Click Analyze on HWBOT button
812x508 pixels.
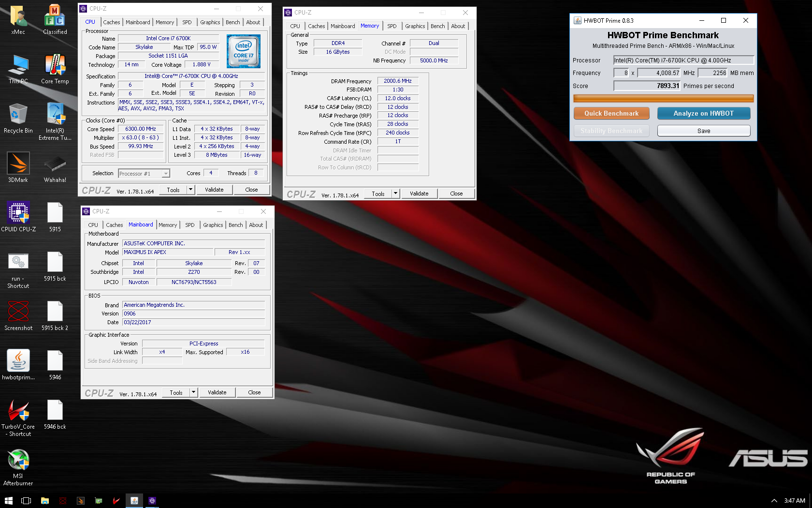click(x=704, y=113)
